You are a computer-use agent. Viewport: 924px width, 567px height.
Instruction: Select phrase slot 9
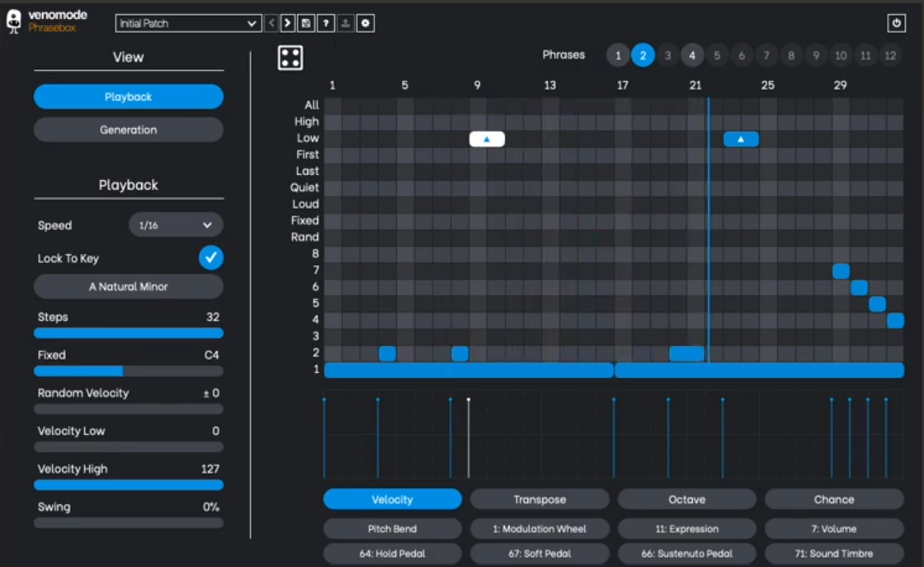pos(816,55)
